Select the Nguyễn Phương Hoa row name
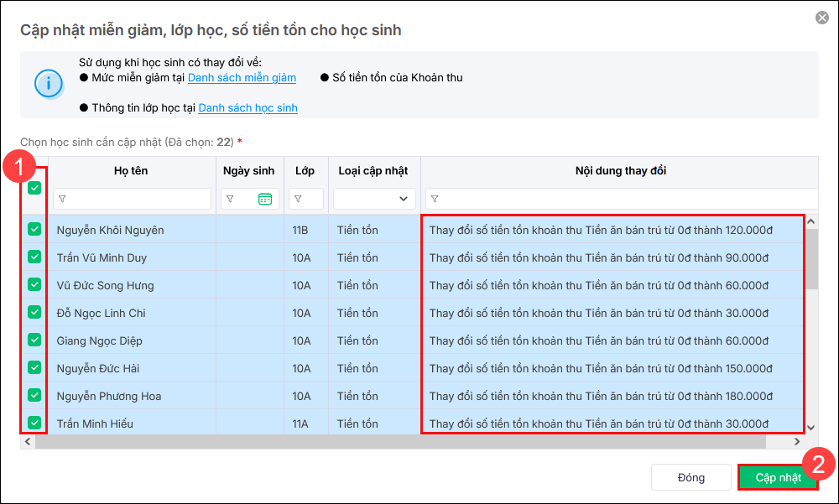Image resolution: width=839 pixels, height=504 pixels. 109,396
